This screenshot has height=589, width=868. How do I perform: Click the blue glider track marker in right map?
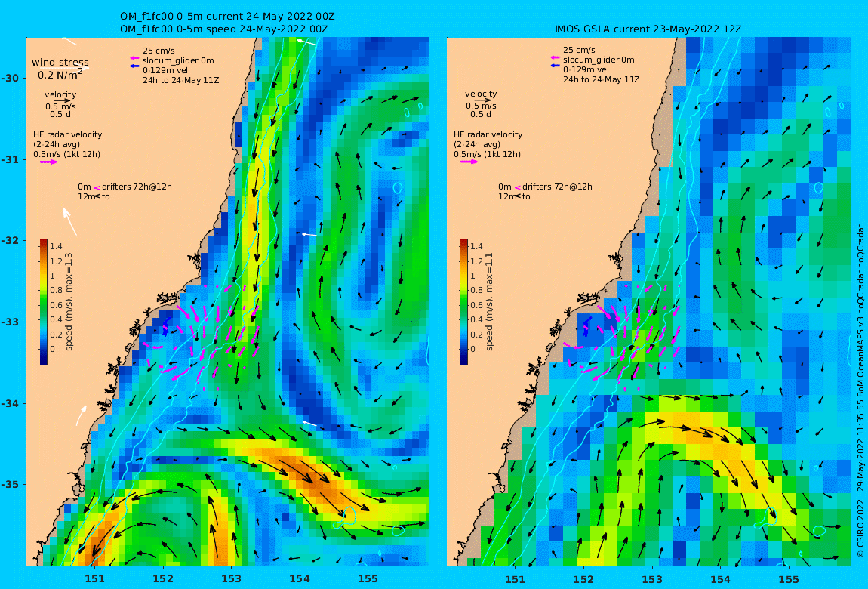586,327
